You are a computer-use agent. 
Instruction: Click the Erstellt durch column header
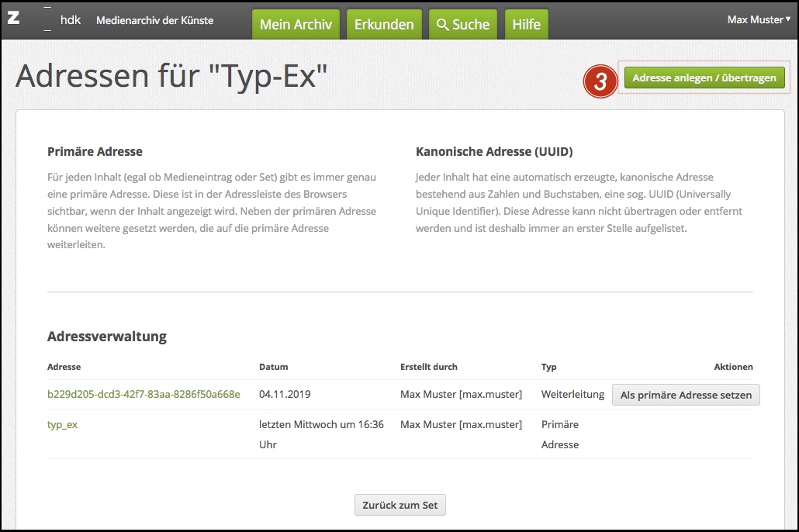[x=428, y=367]
